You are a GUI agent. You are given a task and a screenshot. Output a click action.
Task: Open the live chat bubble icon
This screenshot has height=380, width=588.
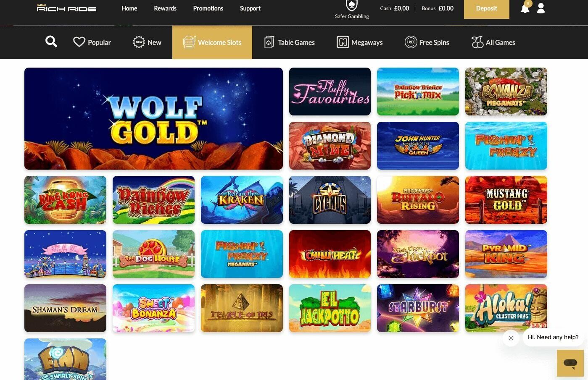tap(570, 363)
